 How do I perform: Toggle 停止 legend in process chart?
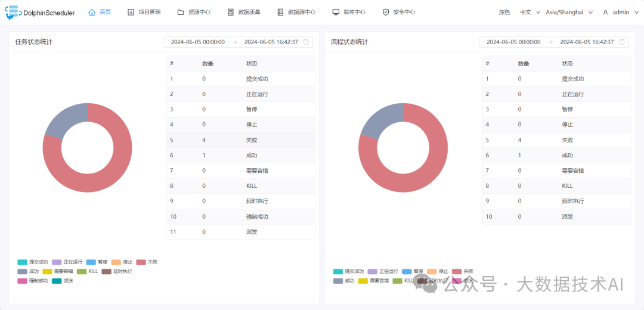click(438, 271)
